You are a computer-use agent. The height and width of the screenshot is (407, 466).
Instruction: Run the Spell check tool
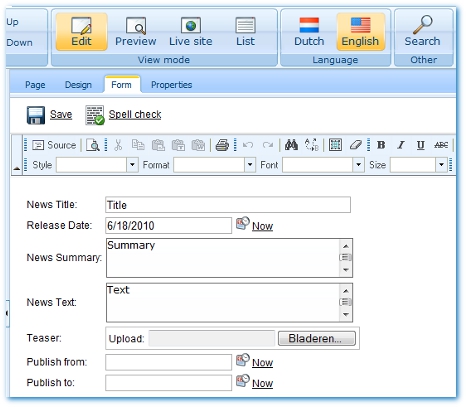[135, 114]
